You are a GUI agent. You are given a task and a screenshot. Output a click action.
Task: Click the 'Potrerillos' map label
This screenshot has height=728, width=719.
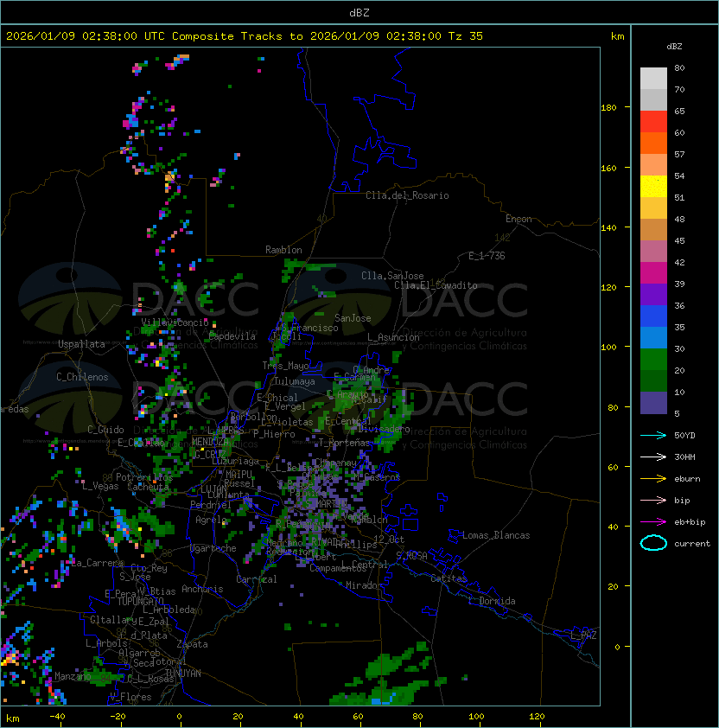(144, 477)
